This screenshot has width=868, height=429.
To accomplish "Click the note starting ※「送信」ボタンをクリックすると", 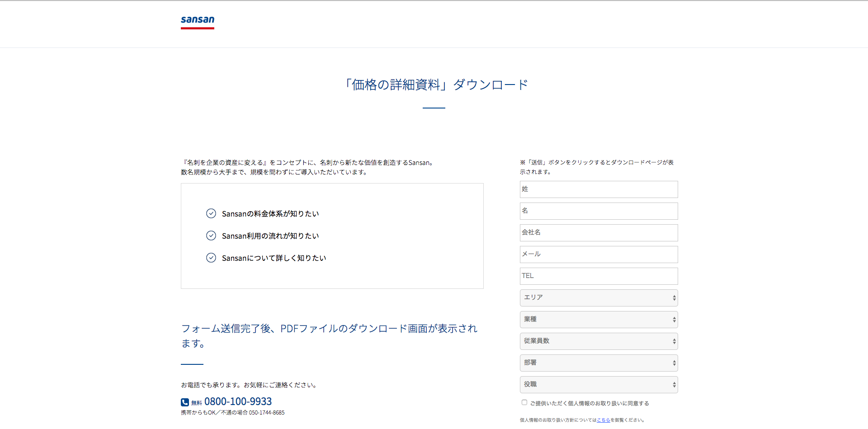I will 597,167.
